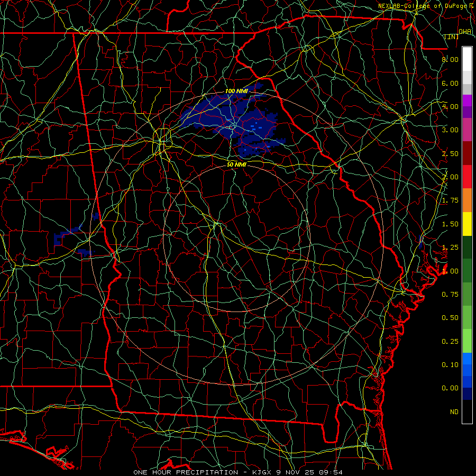Click the NEXLAB-College of DuPage credit text

tap(423, 6)
